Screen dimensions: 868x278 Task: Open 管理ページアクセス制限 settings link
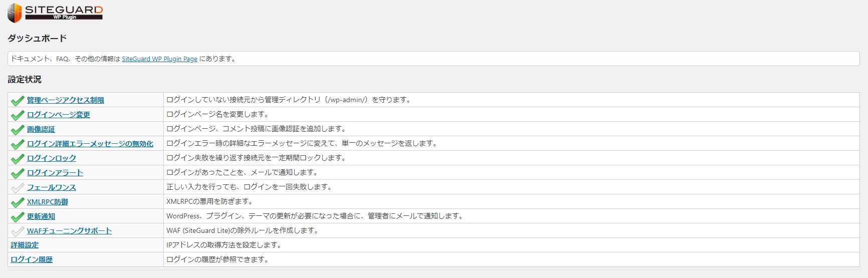[x=65, y=100]
